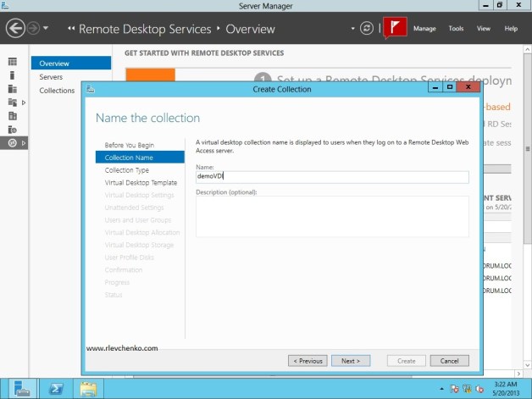The width and height of the screenshot is (532, 399).
Task: Open Windows PowerShell from the taskbar
Action: point(56,389)
